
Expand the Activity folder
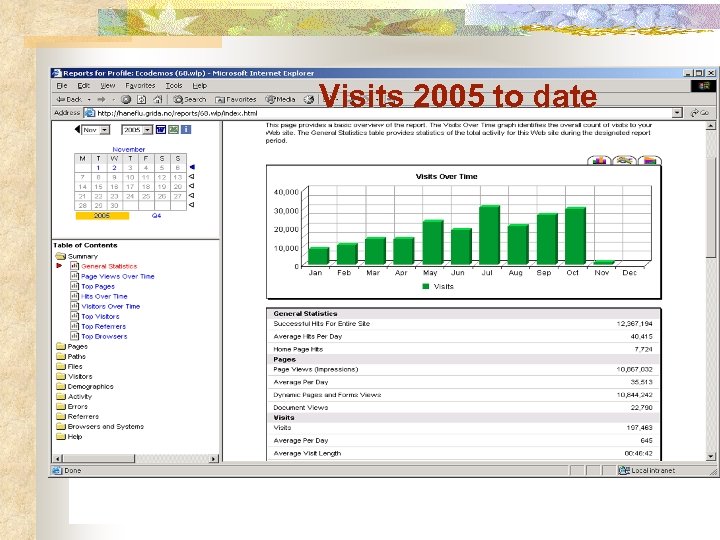point(61,397)
